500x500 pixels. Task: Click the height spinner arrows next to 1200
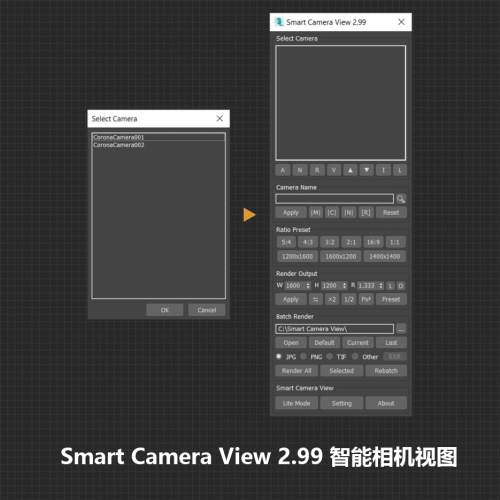(345, 286)
